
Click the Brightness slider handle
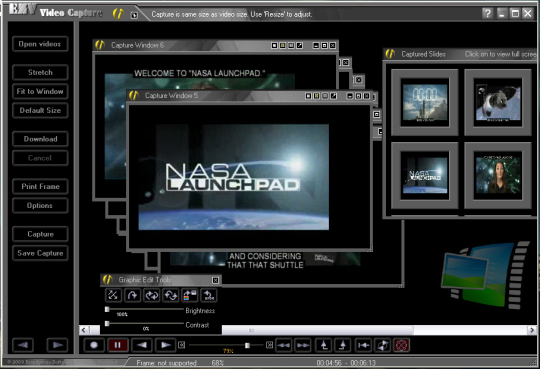tap(107, 309)
